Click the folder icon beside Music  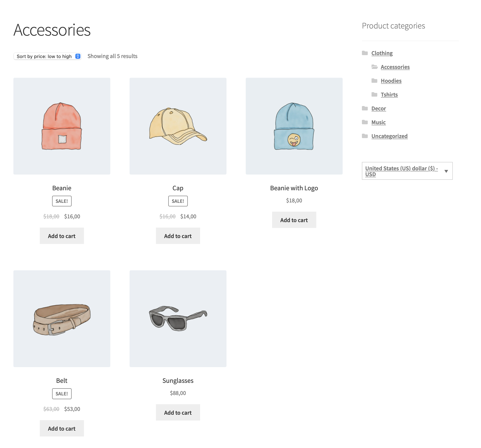point(365,122)
